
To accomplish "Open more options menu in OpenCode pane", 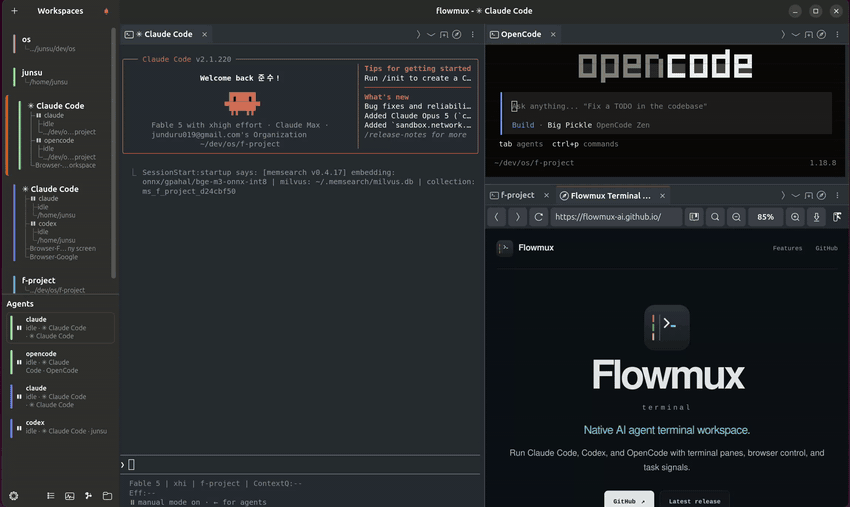I will [838, 34].
